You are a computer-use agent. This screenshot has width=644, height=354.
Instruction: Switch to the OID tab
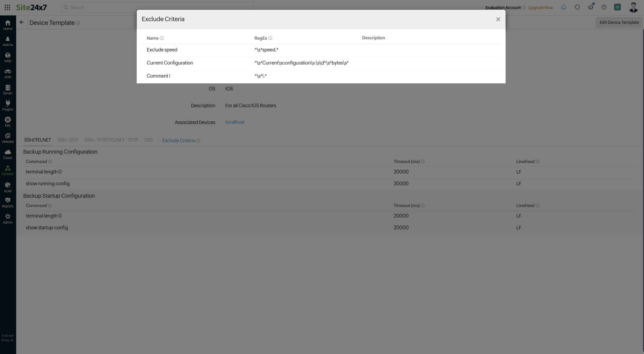[148, 140]
